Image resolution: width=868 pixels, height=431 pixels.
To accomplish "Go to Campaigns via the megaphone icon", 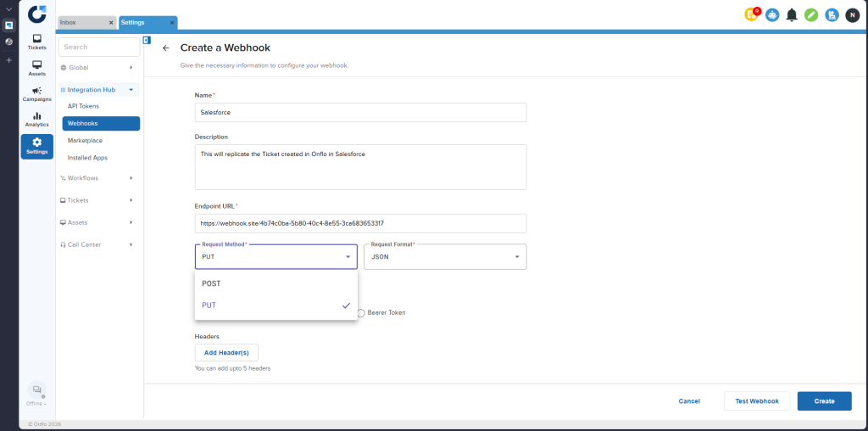I will [37, 94].
